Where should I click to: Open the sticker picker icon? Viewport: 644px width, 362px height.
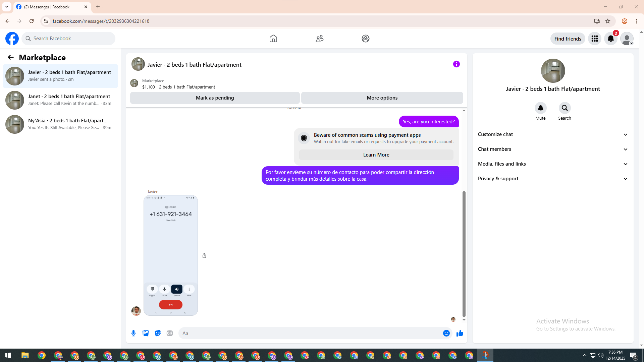point(158,333)
